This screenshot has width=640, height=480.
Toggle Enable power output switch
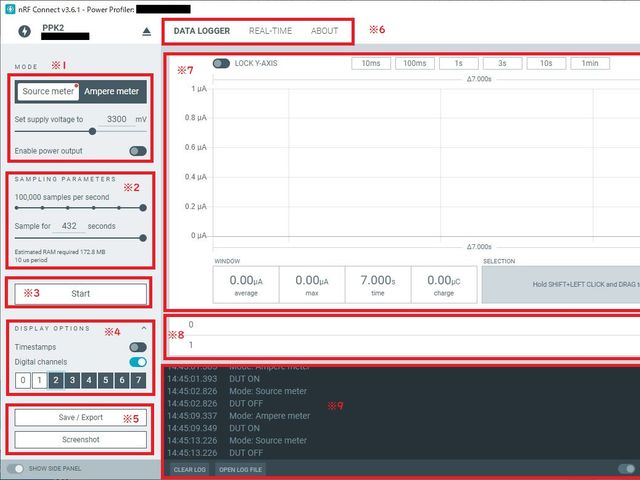tap(138, 151)
